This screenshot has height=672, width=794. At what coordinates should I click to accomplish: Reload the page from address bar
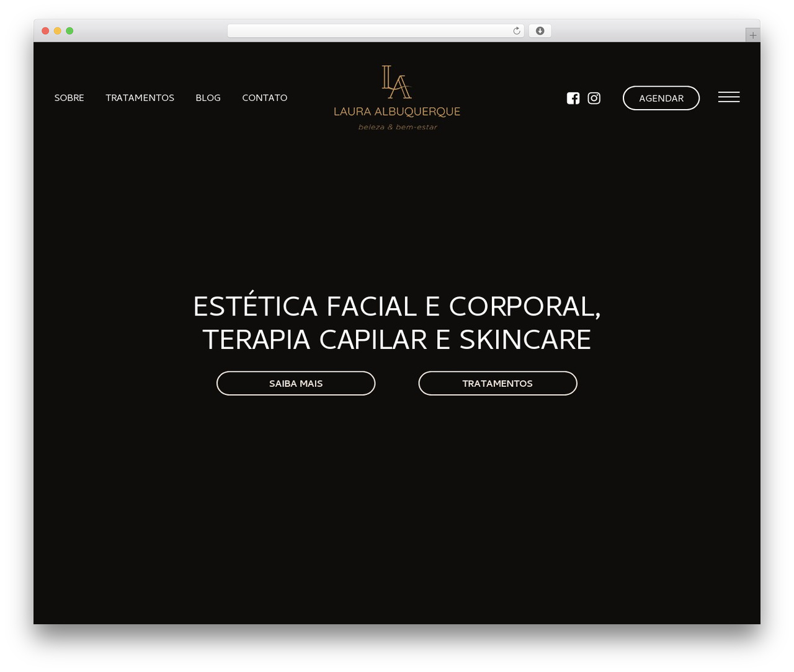tap(517, 31)
